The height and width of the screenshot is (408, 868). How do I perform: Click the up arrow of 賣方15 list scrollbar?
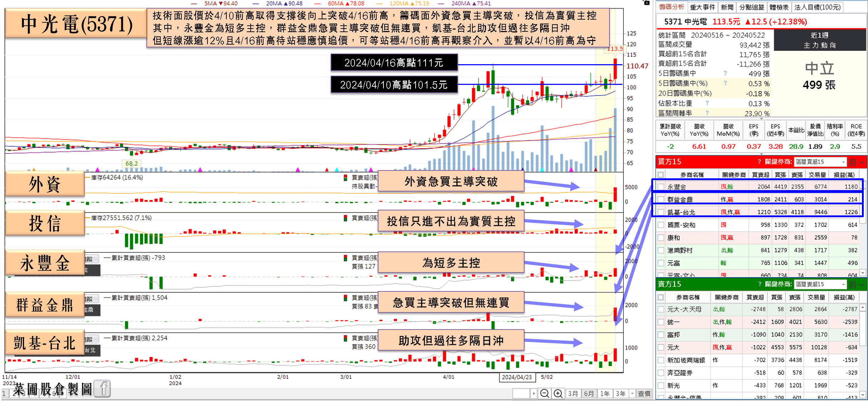(x=863, y=307)
